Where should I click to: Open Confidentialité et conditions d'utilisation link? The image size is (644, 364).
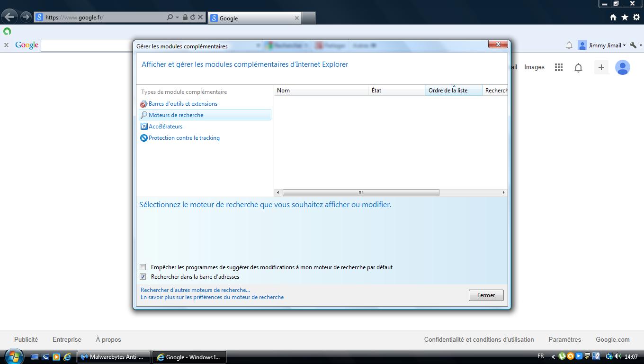[479, 339]
